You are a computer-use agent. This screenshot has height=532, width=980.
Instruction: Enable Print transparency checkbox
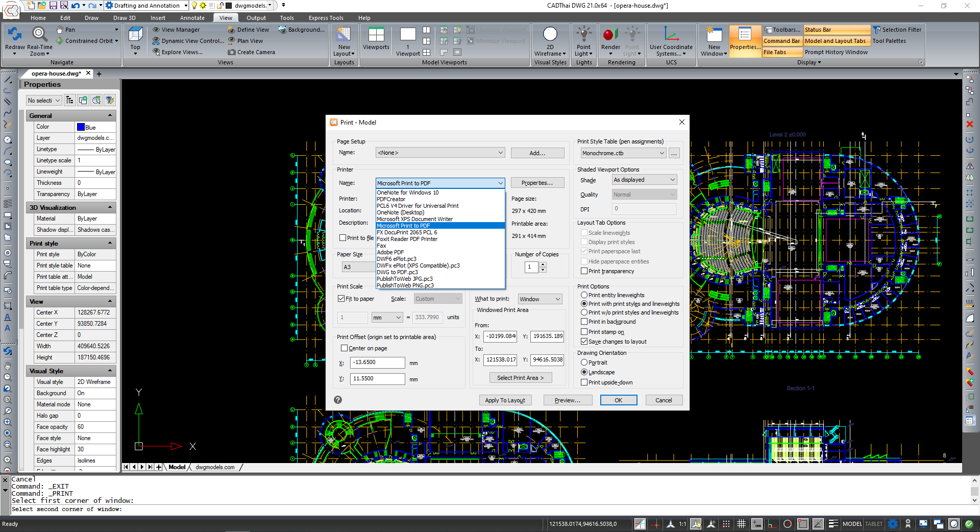pos(584,271)
